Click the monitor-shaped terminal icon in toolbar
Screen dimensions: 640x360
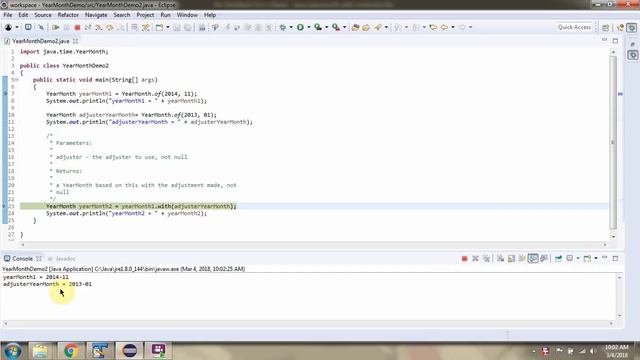28,27
